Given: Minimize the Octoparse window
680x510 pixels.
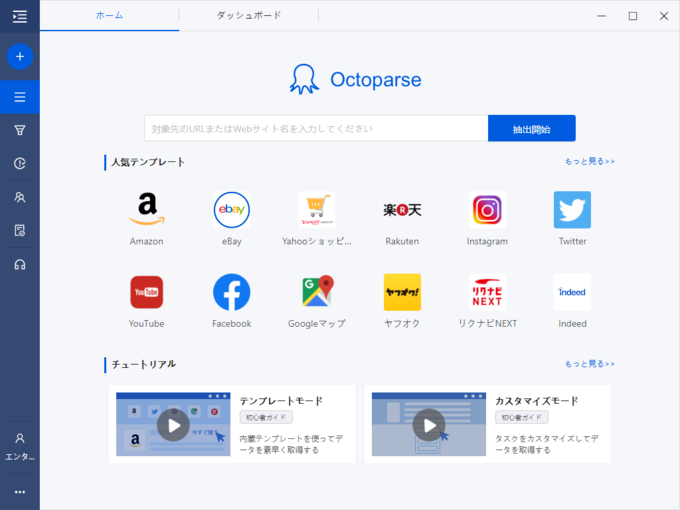Looking at the screenshot, I should point(602,16).
